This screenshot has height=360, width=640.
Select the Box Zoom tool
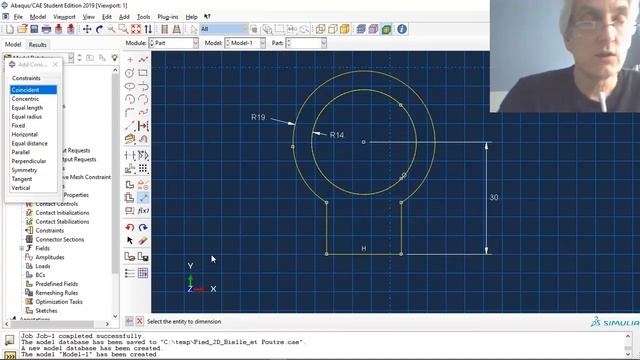(123, 29)
